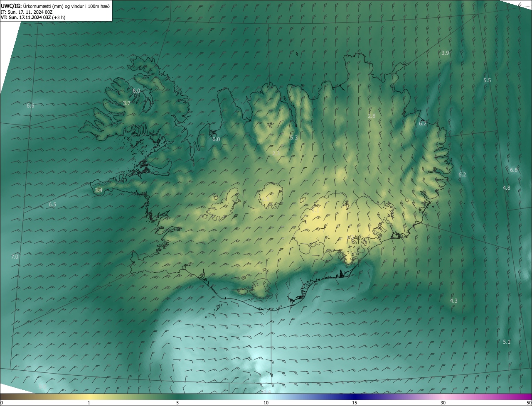
Task: Click the 7.0 value label on the map
Action: 15,257
